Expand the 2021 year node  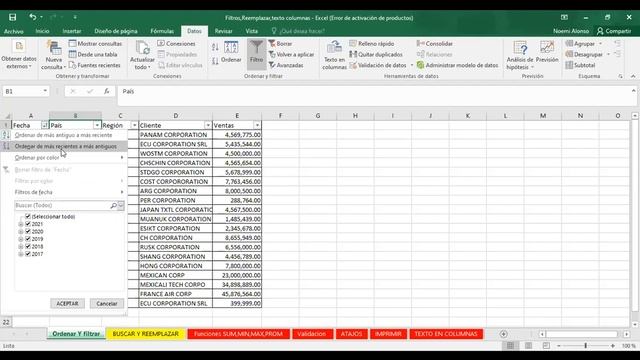click(x=21, y=224)
